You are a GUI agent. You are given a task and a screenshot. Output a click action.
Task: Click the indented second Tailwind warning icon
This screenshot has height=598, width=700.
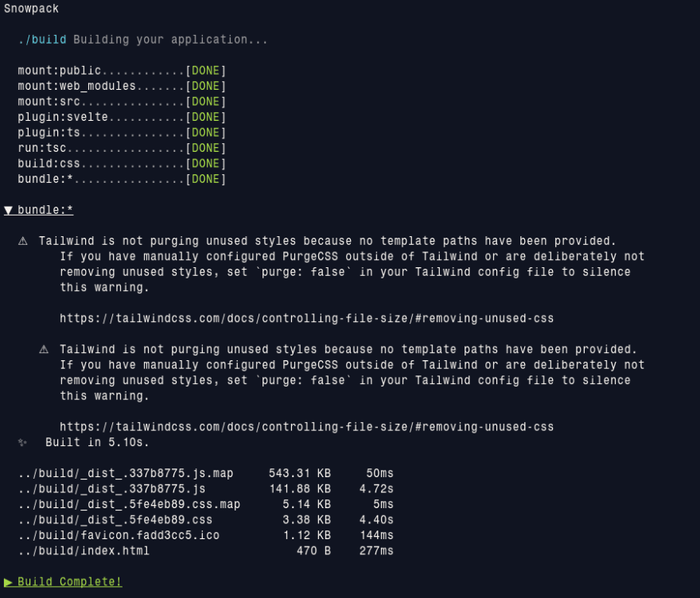pyautogui.click(x=44, y=349)
